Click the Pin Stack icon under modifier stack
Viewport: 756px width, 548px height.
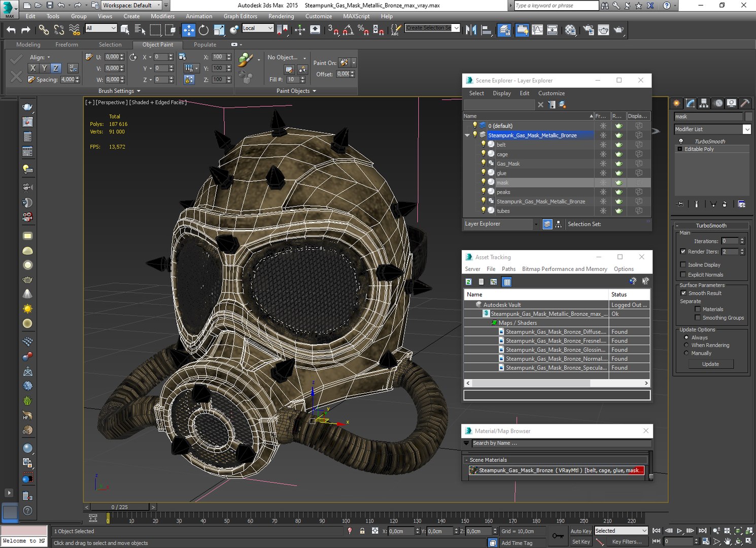680,204
